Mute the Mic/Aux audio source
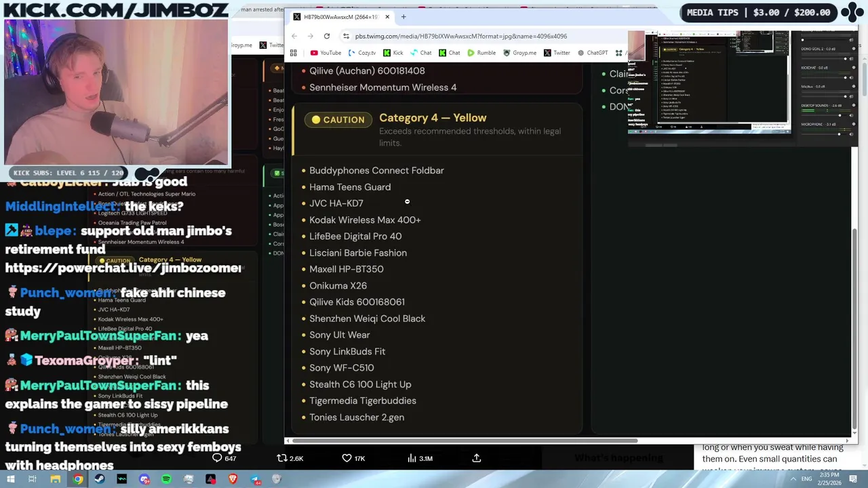 (x=851, y=96)
